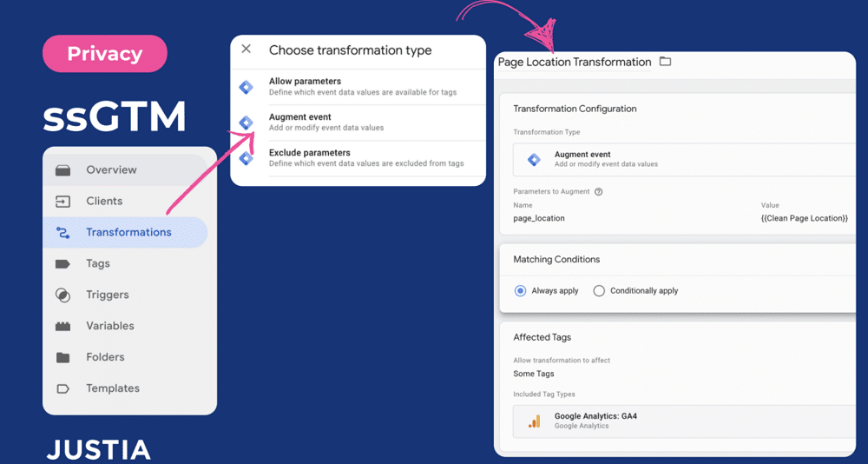Open the Transformations menu item
Viewport: 868px width, 464px height.
[x=125, y=232]
